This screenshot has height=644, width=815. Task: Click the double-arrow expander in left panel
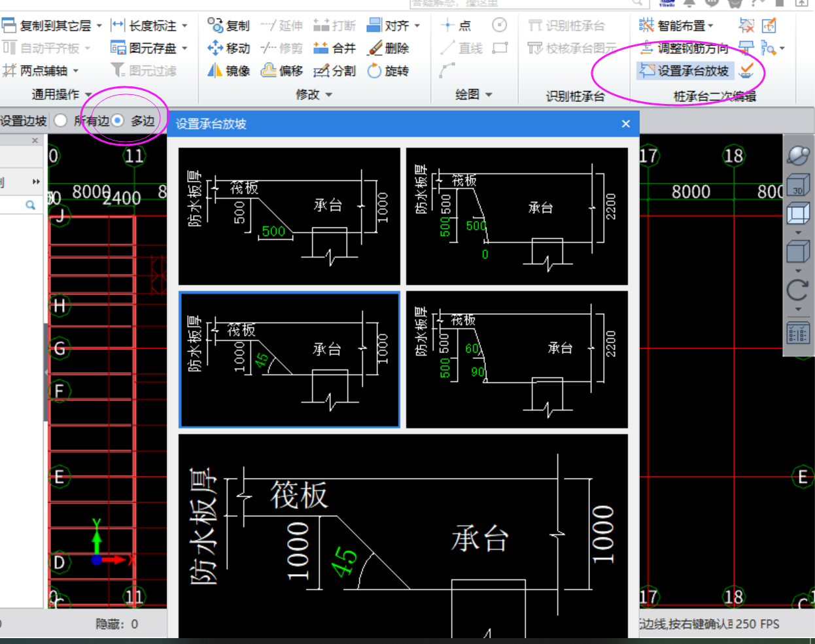coord(36,182)
